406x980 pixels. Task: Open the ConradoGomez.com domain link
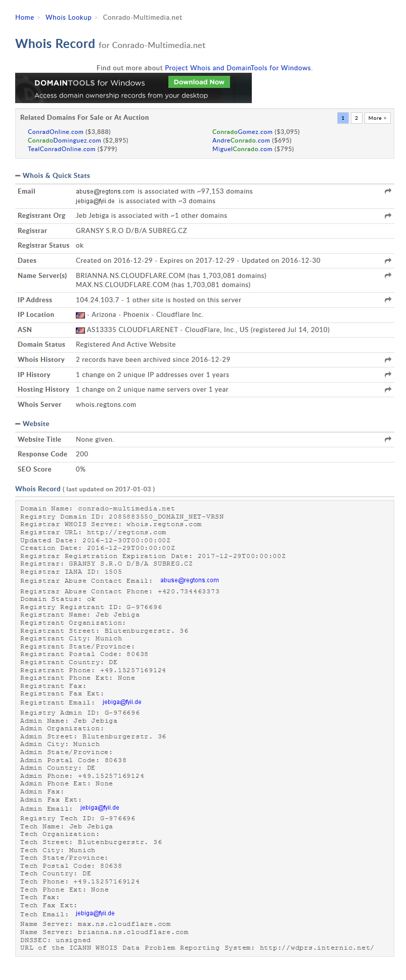tap(242, 132)
